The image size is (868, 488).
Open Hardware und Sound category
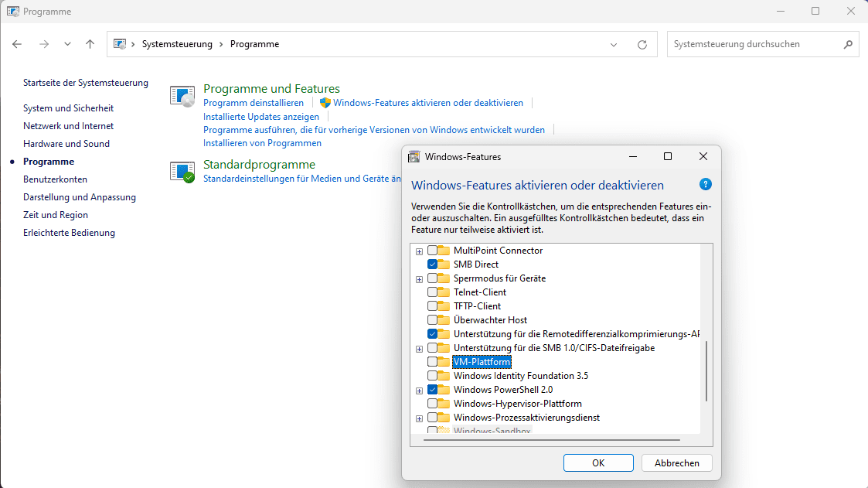(66, 144)
